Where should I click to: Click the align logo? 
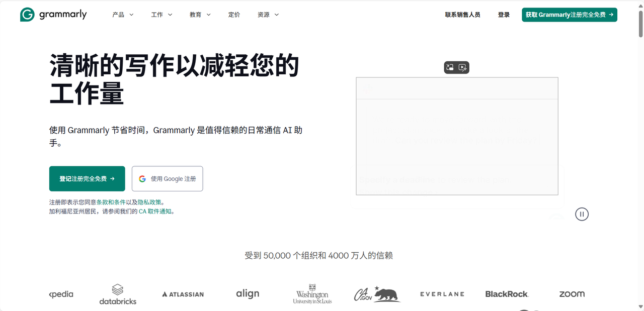click(x=248, y=293)
